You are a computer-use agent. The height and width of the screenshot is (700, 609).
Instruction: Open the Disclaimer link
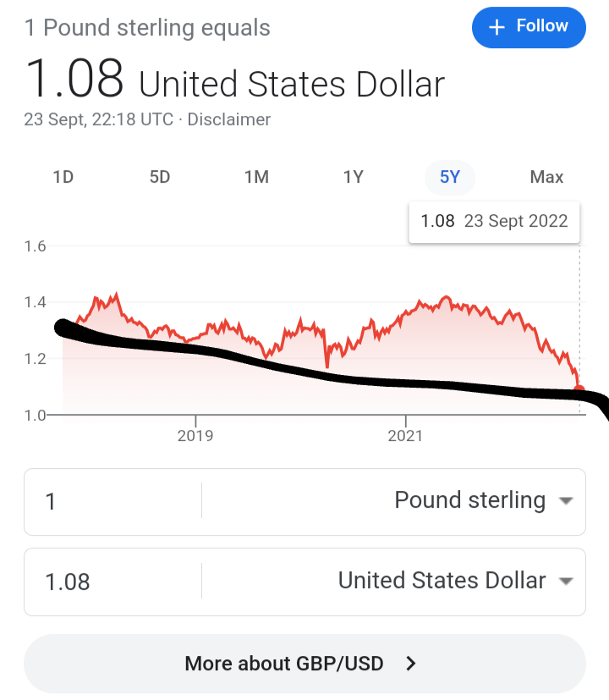[229, 119]
